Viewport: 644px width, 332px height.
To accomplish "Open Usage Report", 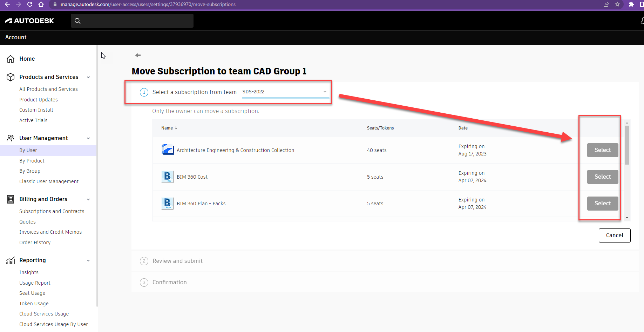I will pos(35,283).
